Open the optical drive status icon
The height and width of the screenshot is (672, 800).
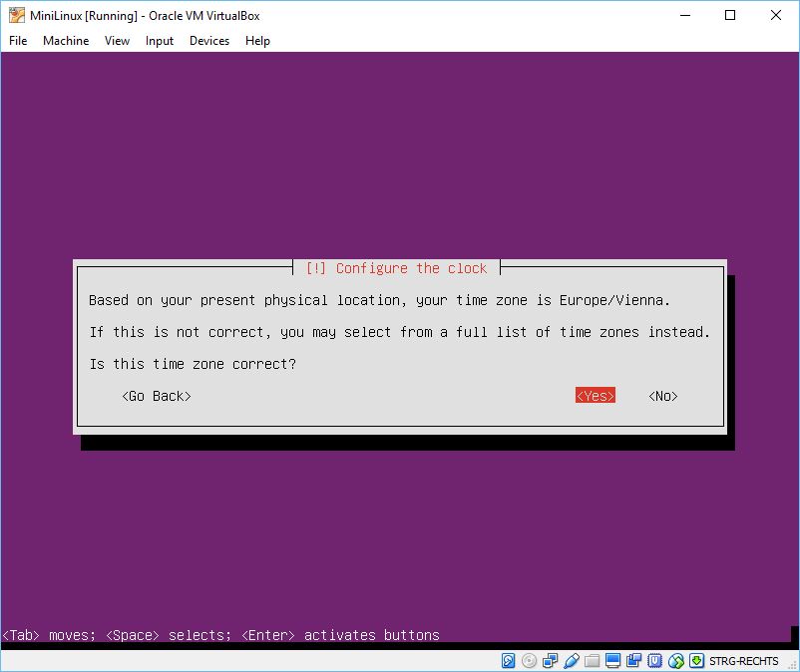[x=529, y=661]
